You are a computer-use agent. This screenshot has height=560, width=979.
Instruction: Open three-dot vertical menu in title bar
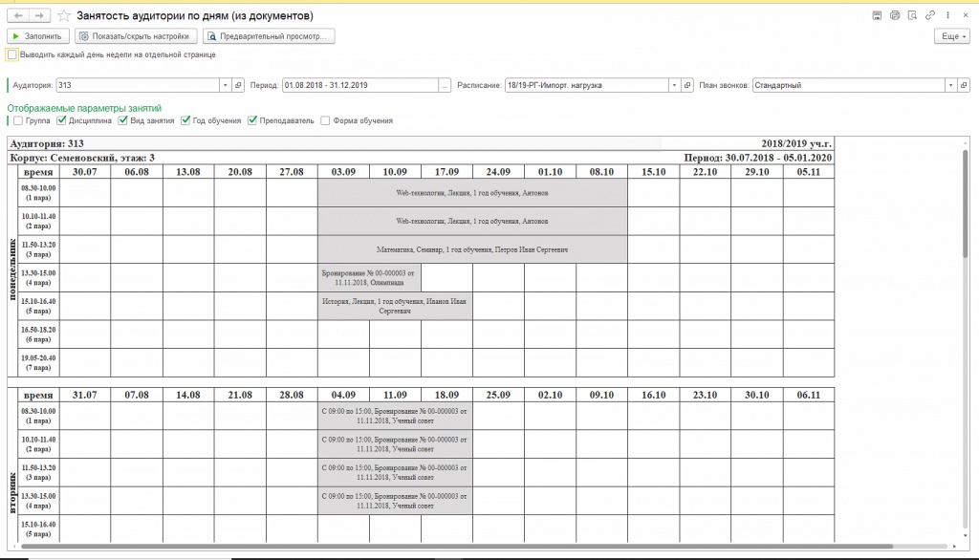946,16
